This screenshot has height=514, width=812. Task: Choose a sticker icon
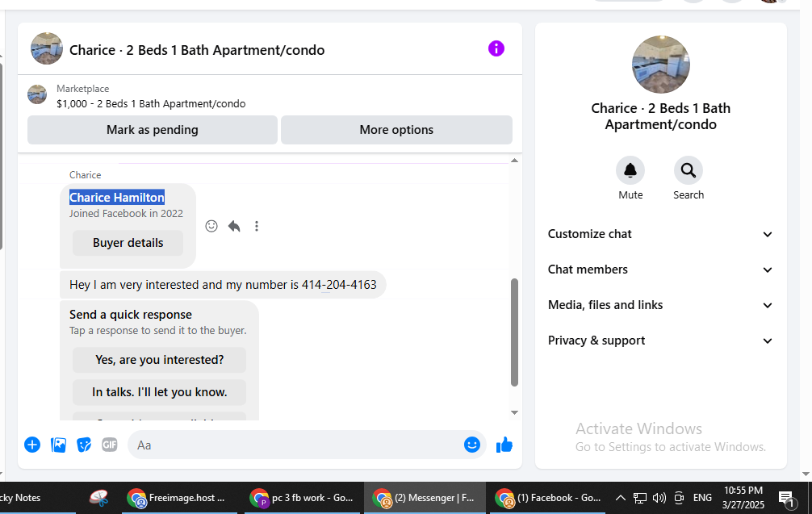click(x=84, y=445)
